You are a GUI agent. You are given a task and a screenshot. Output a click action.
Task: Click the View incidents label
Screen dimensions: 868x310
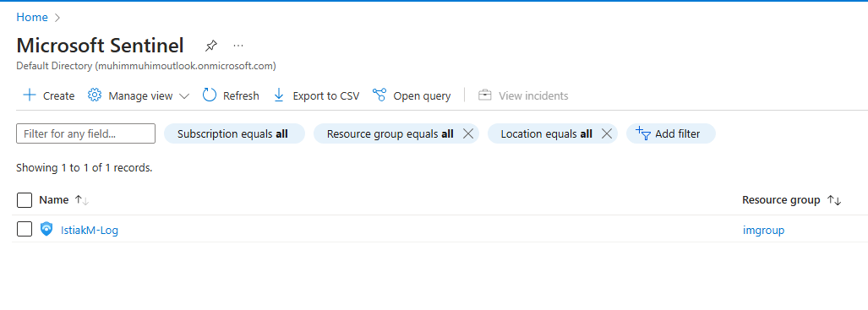[x=533, y=95]
